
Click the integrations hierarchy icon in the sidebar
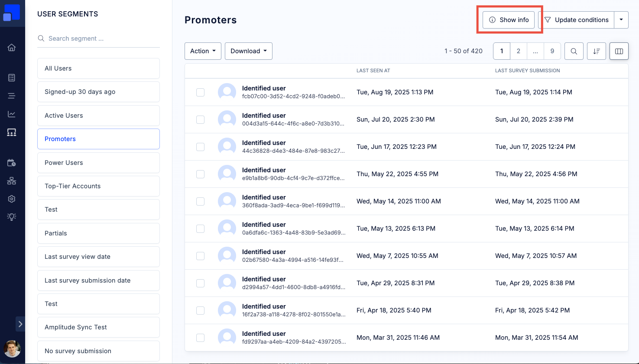(x=12, y=181)
